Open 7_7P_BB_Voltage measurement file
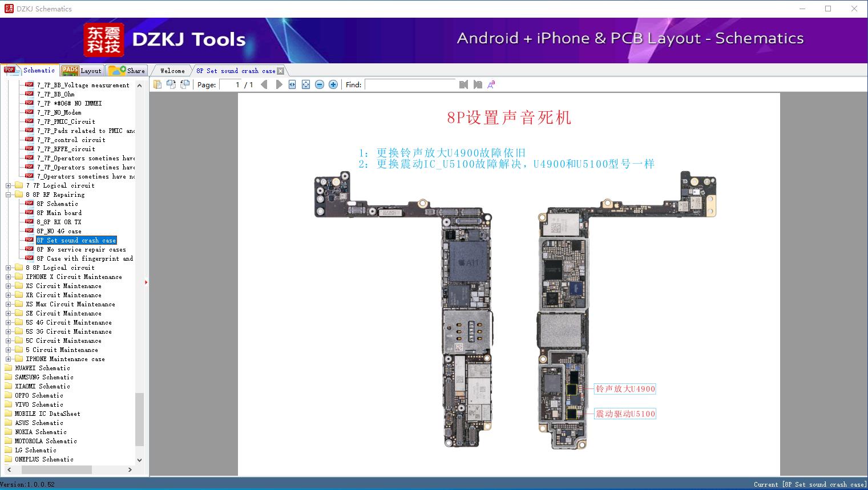The image size is (868, 490). pos(83,85)
